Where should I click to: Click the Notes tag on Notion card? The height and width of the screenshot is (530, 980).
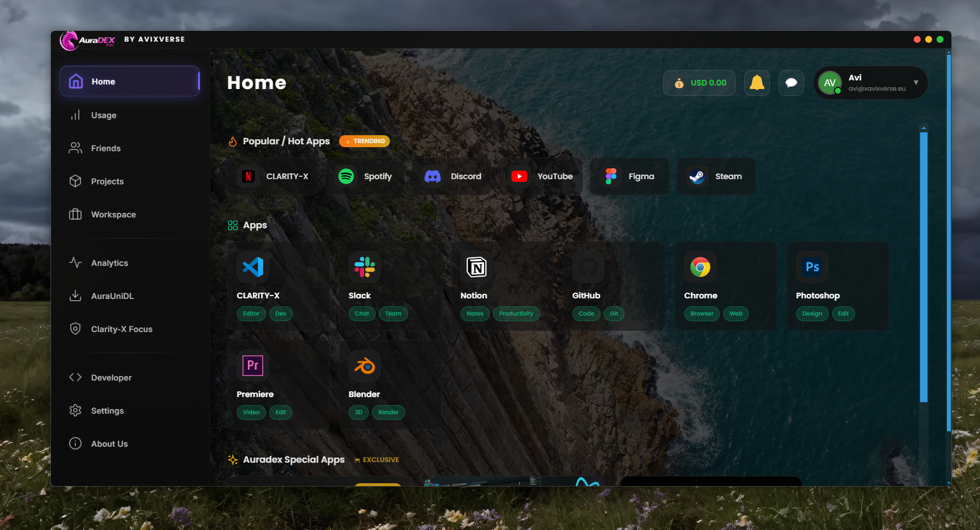pos(475,314)
